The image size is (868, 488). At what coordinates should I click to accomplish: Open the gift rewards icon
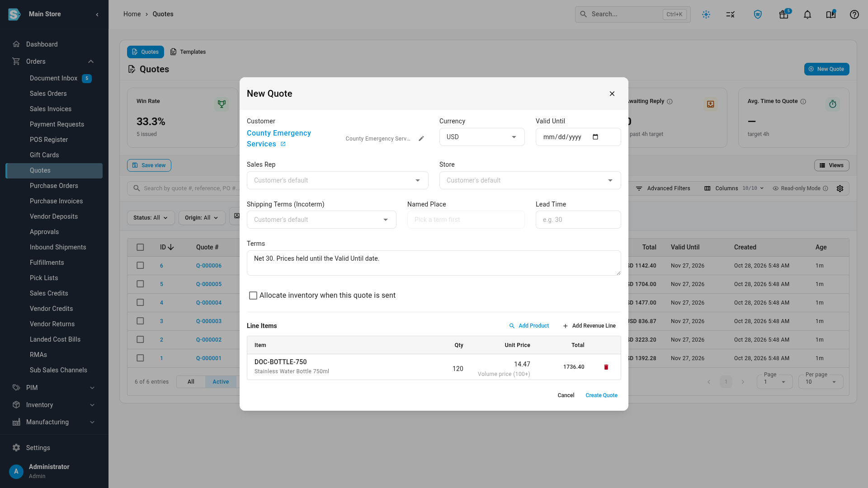pos(784,14)
